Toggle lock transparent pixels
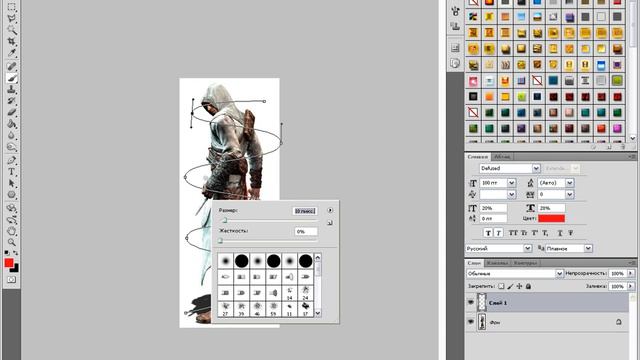 (x=501, y=287)
